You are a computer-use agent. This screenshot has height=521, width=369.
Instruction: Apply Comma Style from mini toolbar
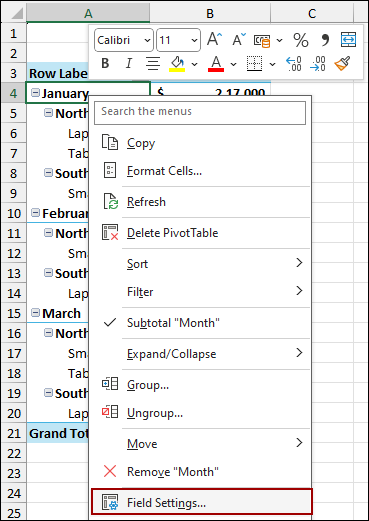pyautogui.click(x=324, y=40)
